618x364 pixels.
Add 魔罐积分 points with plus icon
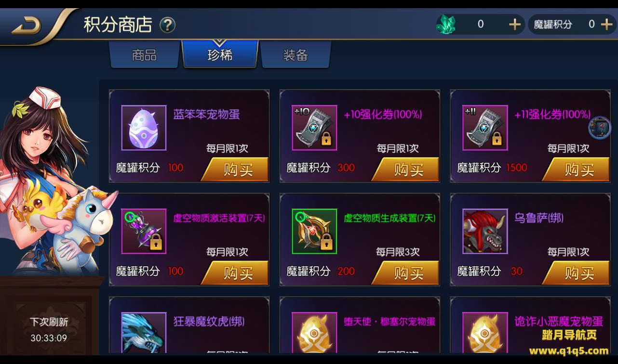[606, 25]
